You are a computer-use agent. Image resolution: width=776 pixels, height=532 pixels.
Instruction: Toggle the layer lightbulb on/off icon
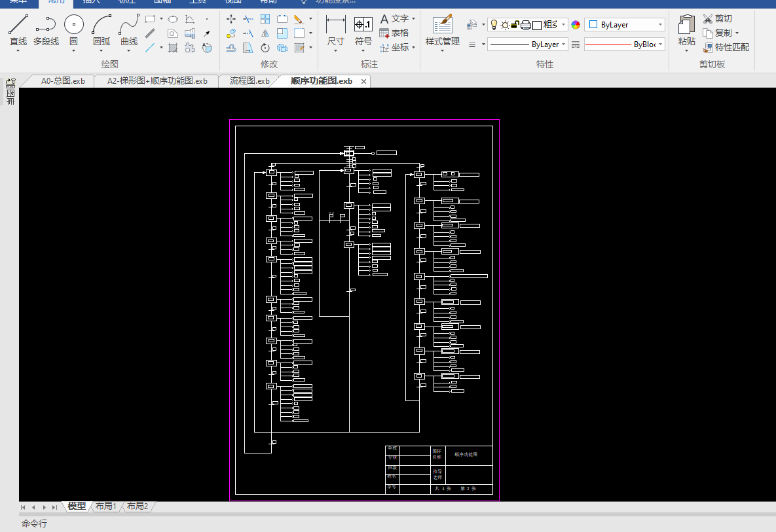tap(494, 25)
